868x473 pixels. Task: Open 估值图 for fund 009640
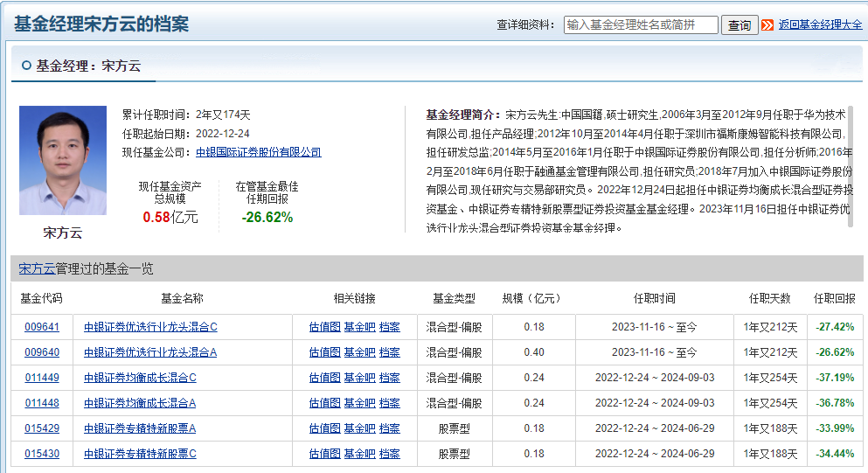coord(324,352)
